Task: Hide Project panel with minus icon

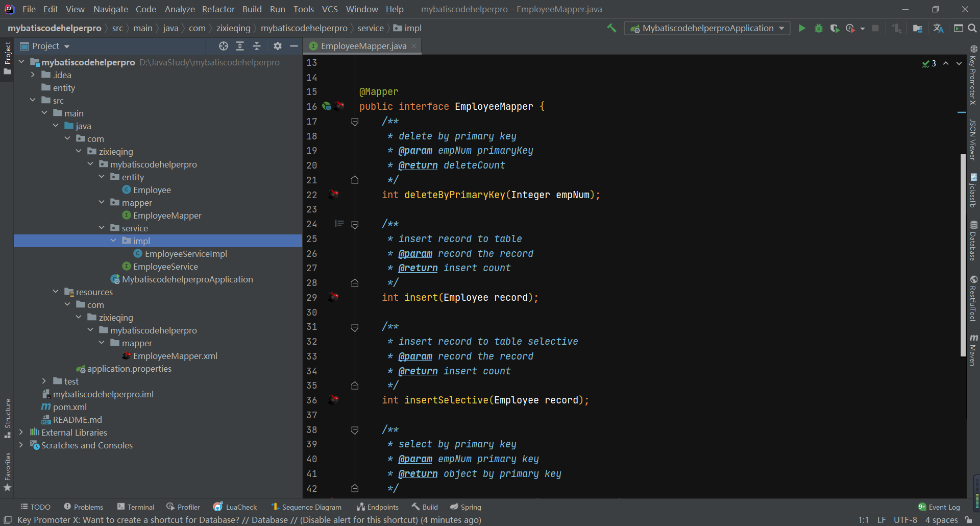Action: click(x=293, y=46)
